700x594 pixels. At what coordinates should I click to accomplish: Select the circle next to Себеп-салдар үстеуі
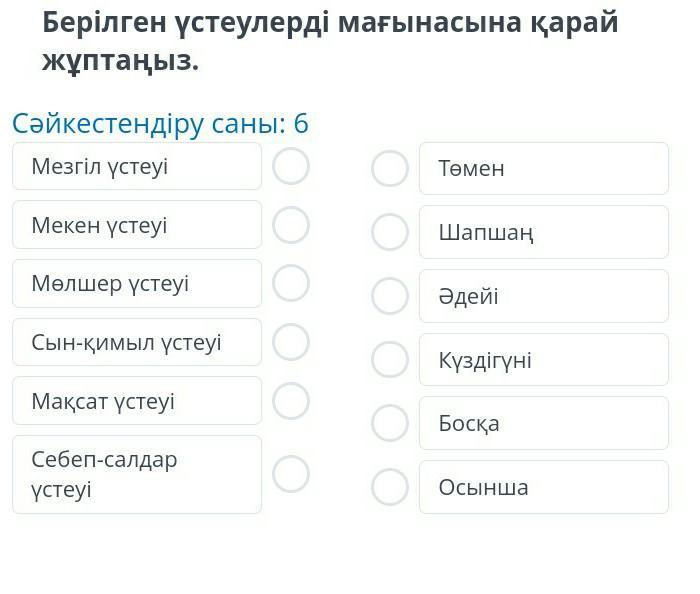click(291, 474)
